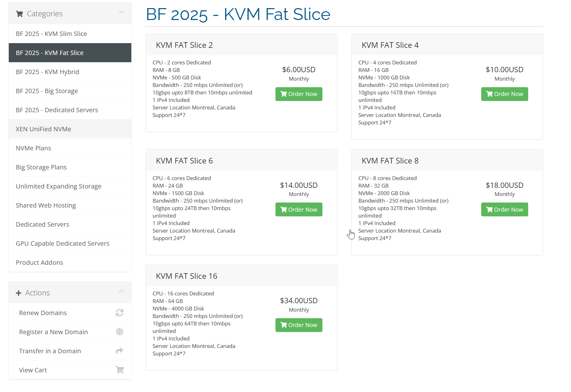The width and height of the screenshot is (571, 392).
Task: Select XEN UniFied NVMe category
Action: [70, 129]
